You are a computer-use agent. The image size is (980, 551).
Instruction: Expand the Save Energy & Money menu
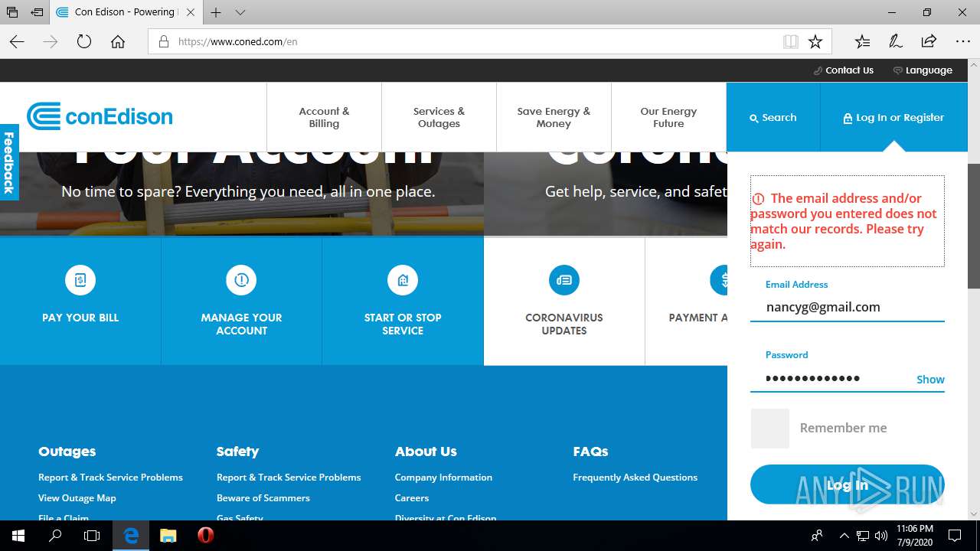(554, 117)
